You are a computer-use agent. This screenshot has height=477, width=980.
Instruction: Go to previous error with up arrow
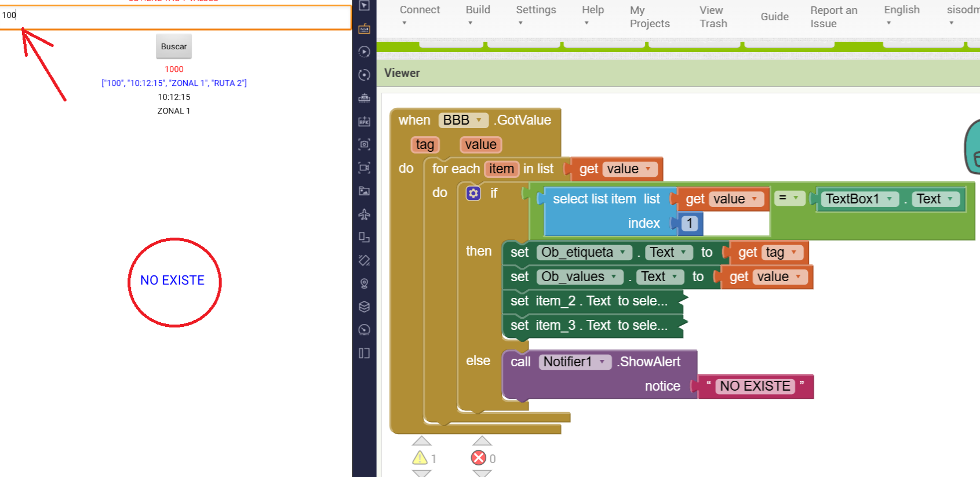(x=482, y=441)
